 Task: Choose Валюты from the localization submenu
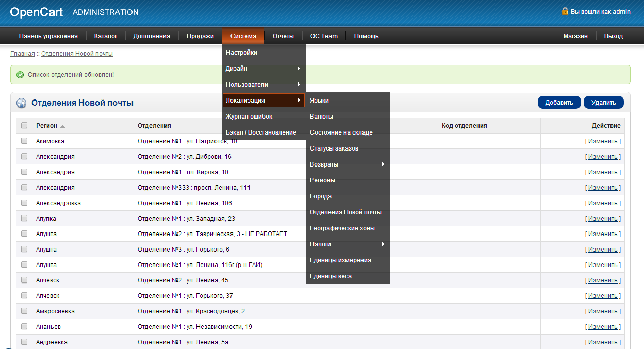coord(321,117)
